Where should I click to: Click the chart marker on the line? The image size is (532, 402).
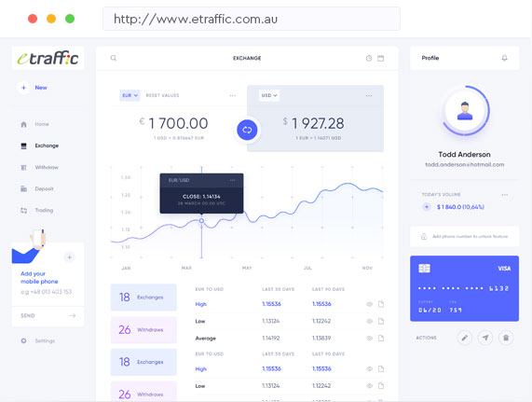(x=201, y=221)
